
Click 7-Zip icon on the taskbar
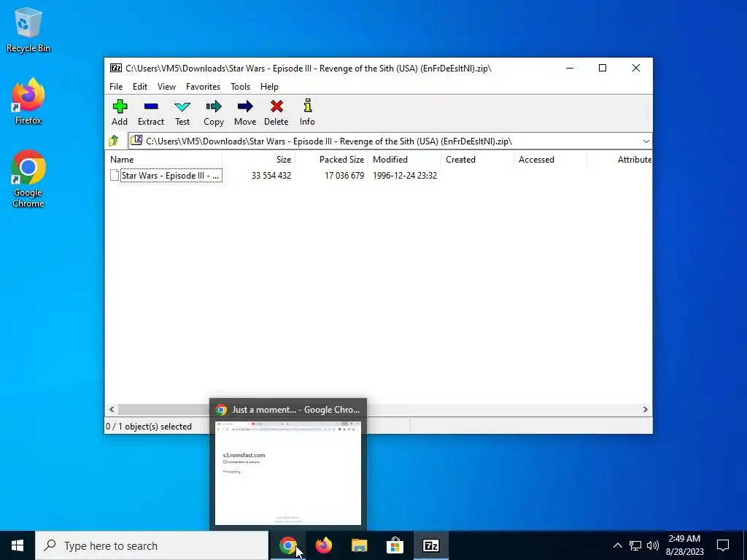[x=430, y=545]
